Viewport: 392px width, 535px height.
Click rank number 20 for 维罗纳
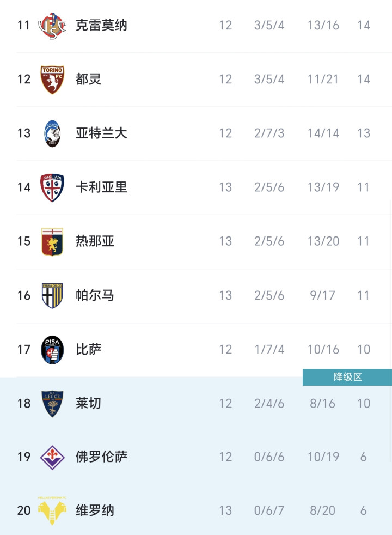(x=24, y=510)
